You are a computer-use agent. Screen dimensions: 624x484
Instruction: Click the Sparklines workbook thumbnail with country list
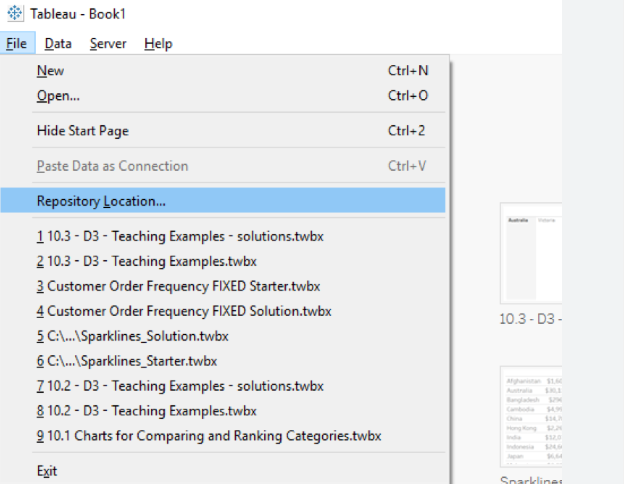pyautogui.click(x=531, y=416)
